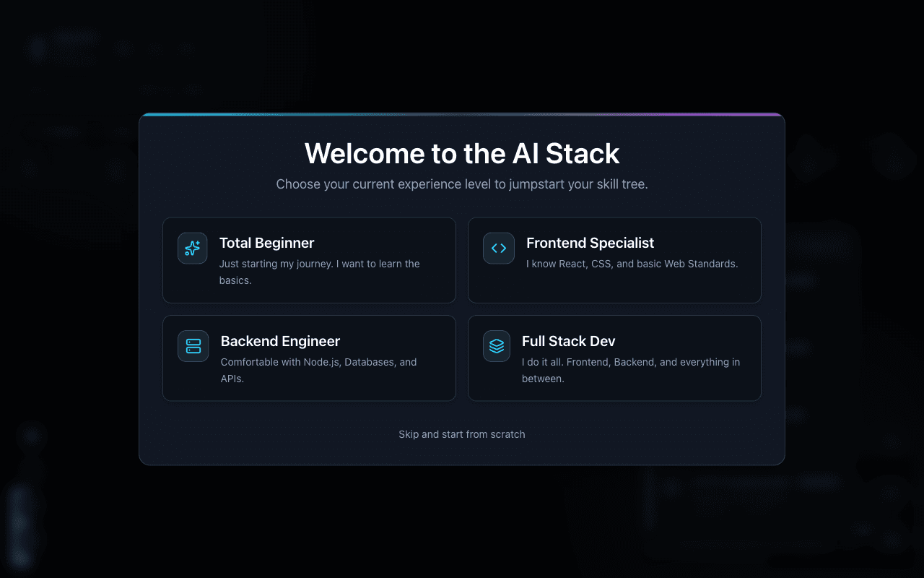Click the stacked layers icon beside Full Stack Dev
The width and height of the screenshot is (924, 578).
tap(496, 346)
